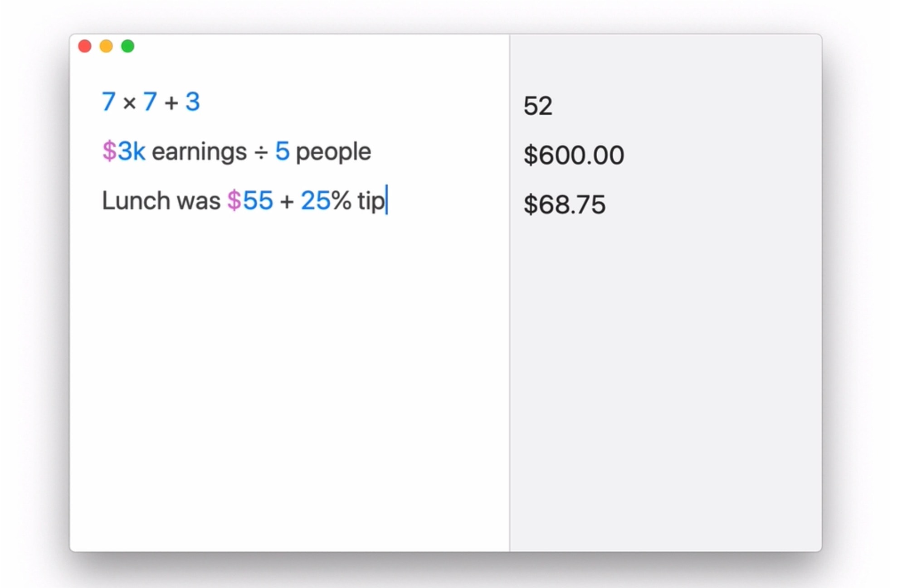Click the result 52 in results pane
This screenshot has width=907, height=588.
[538, 106]
